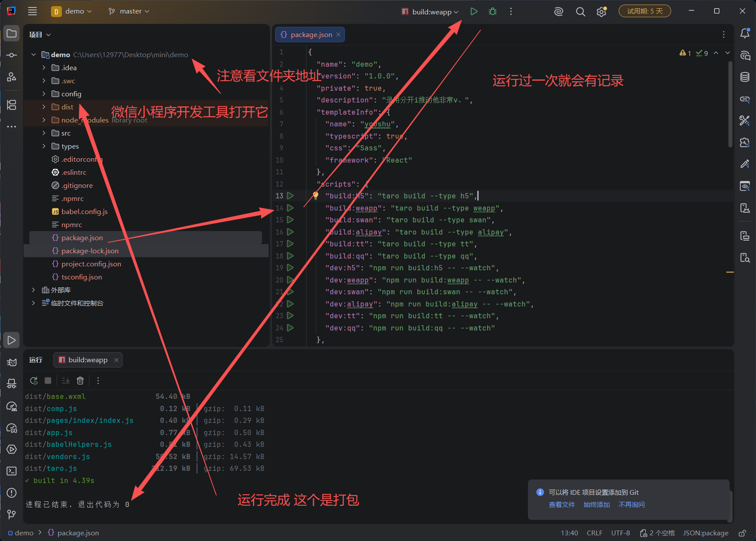Toggle read-only lock icon in status bar

(x=742, y=533)
